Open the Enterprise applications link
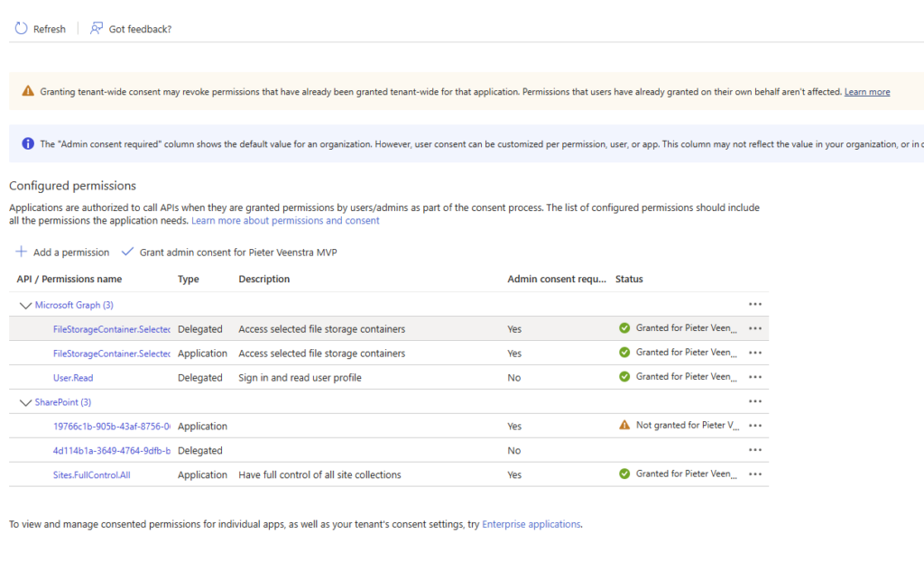The width and height of the screenshot is (924, 561). pos(531,524)
